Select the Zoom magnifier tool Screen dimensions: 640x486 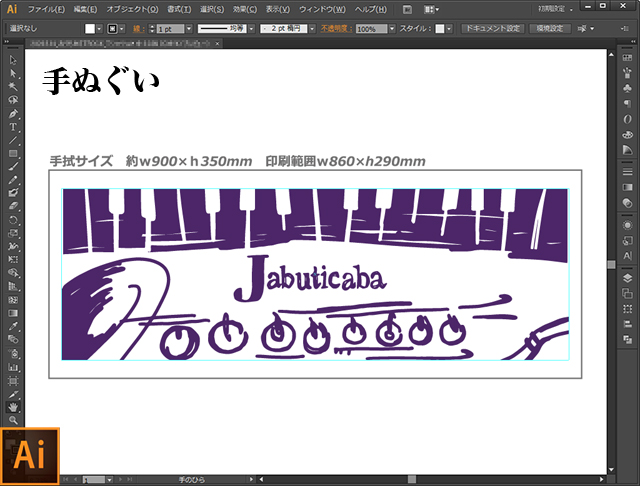[13, 420]
